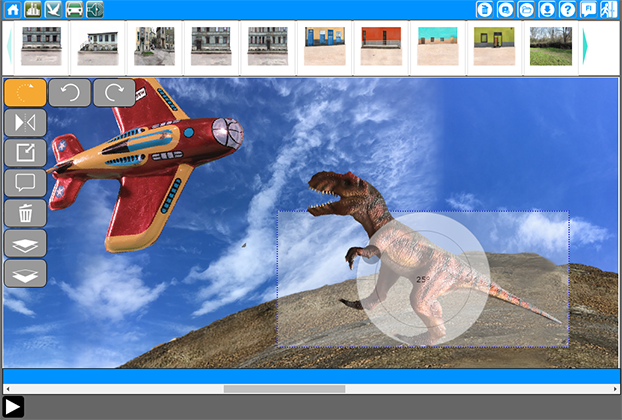Go to the Home screen icon
The height and width of the screenshot is (420, 622).
[x=12, y=10]
